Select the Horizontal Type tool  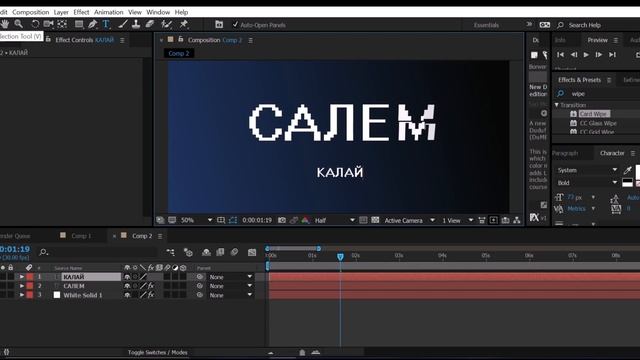click(x=106, y=24)
